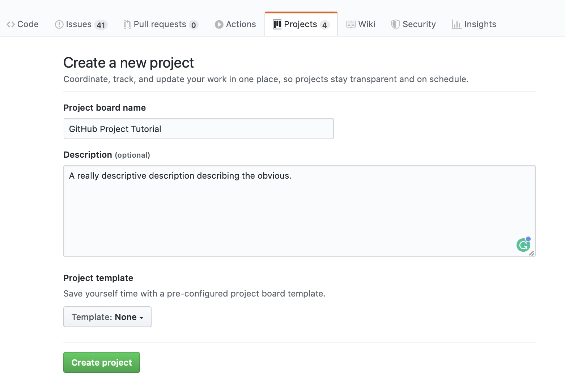Click the Pull requests branch icon
565x392 pixels.
127,24
